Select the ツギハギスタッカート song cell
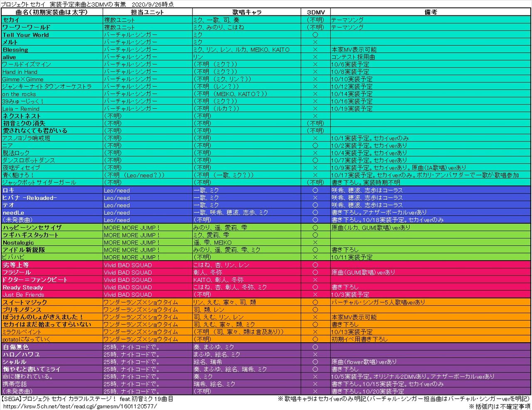 pyautogui.click(x=52, y=235)
